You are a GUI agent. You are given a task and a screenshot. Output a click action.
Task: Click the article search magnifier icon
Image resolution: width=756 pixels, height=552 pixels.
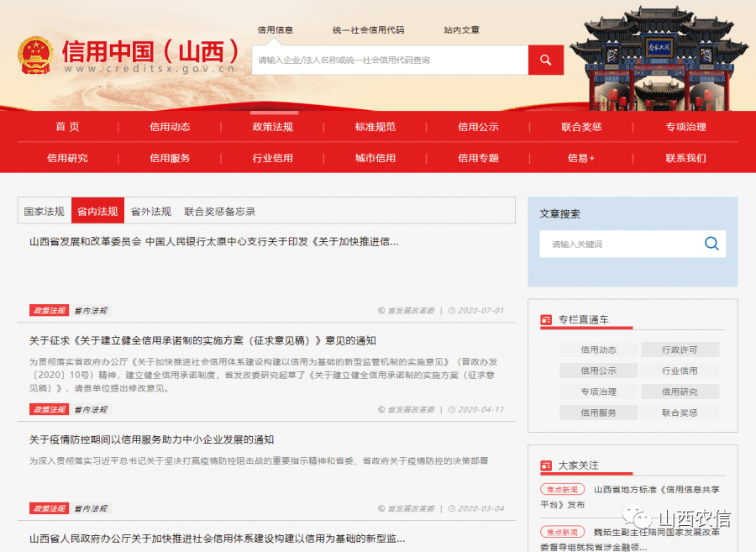(711, 244)
